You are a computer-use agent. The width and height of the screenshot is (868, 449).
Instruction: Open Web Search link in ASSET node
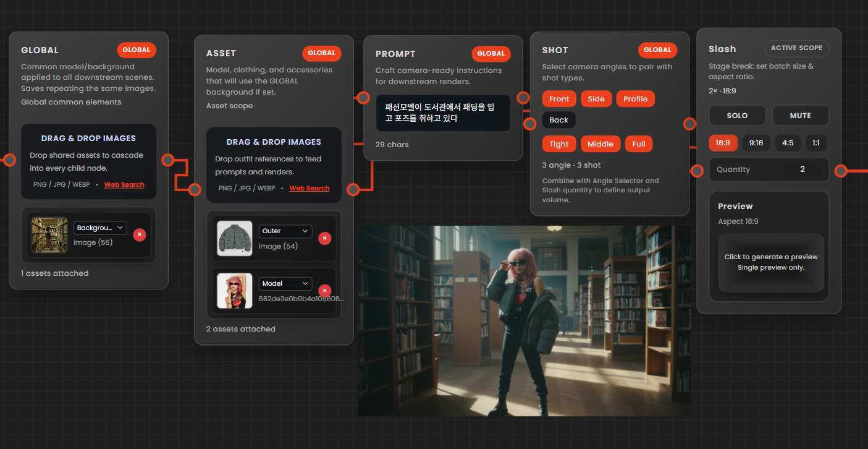coord(310,188)
